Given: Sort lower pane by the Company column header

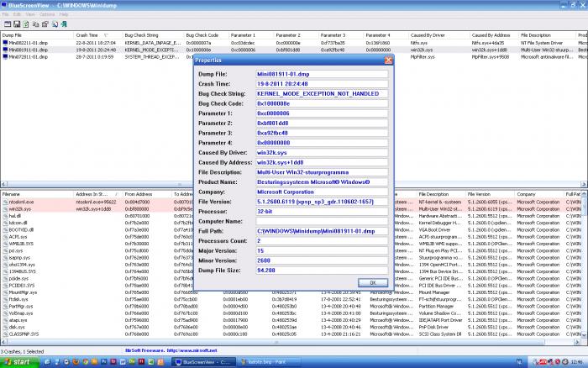Looking at the screenshot, I should point(539,194).
